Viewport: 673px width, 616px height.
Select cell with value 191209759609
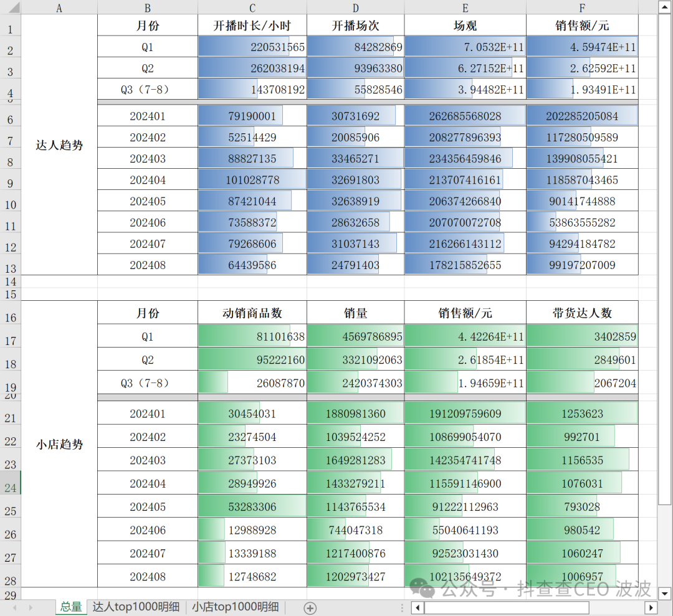465,413
